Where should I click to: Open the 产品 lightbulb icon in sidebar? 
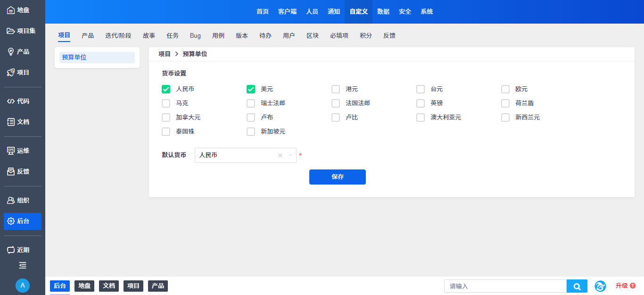[x=11, y=51]
